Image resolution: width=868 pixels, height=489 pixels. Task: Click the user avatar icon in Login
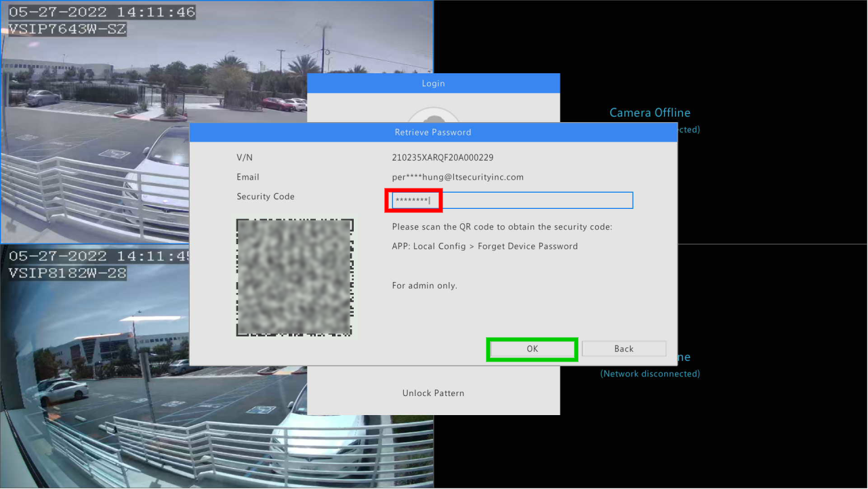pyautogui.click(x=434, y=115)
